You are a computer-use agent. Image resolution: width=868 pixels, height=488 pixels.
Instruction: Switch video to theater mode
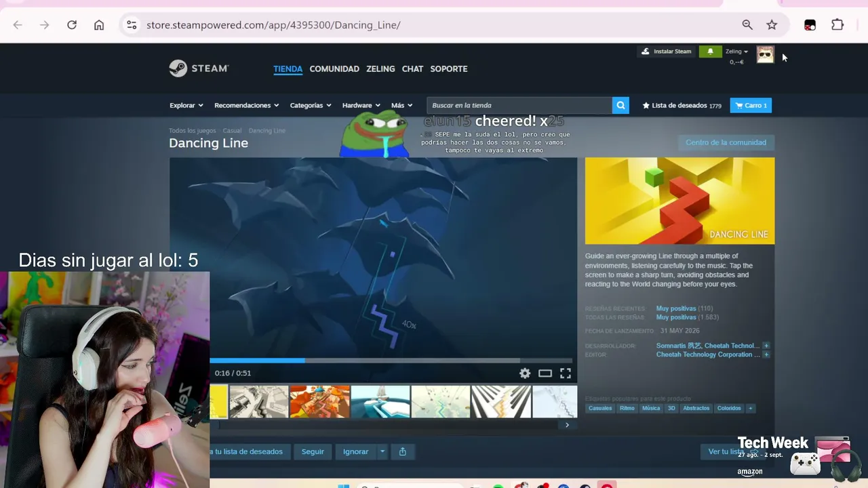(x=545, y=373)
